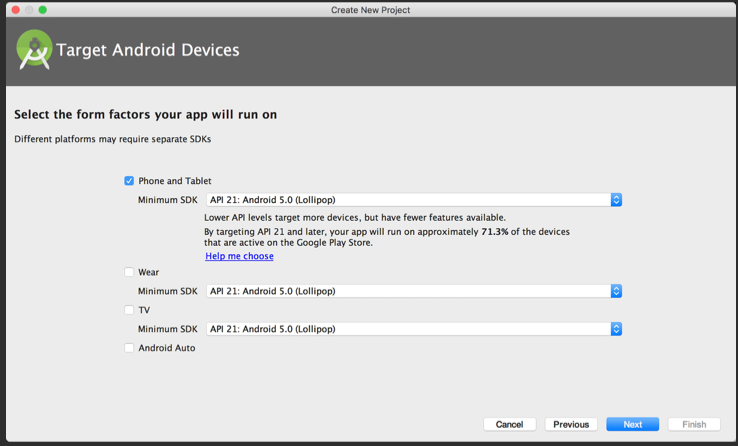The image size is (738, 446).
Task: Click the Target Android Devices heading
Action: (148, 50)
